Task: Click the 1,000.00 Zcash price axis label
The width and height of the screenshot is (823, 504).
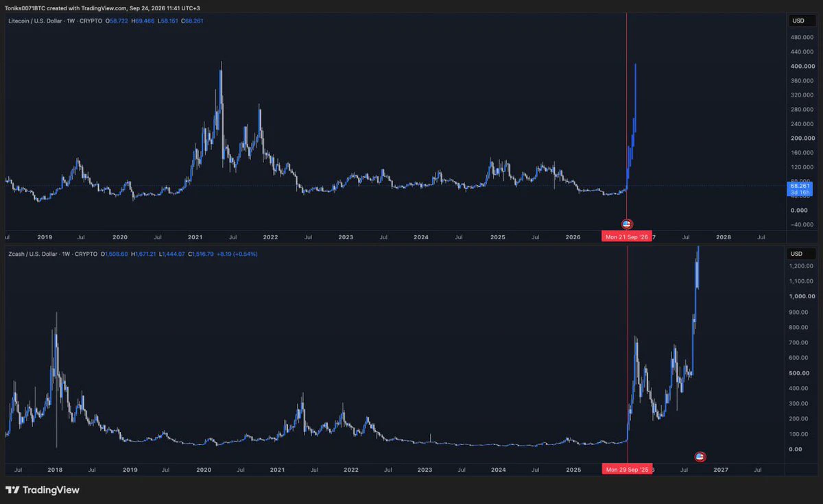Action: click(x=800, y=296)
